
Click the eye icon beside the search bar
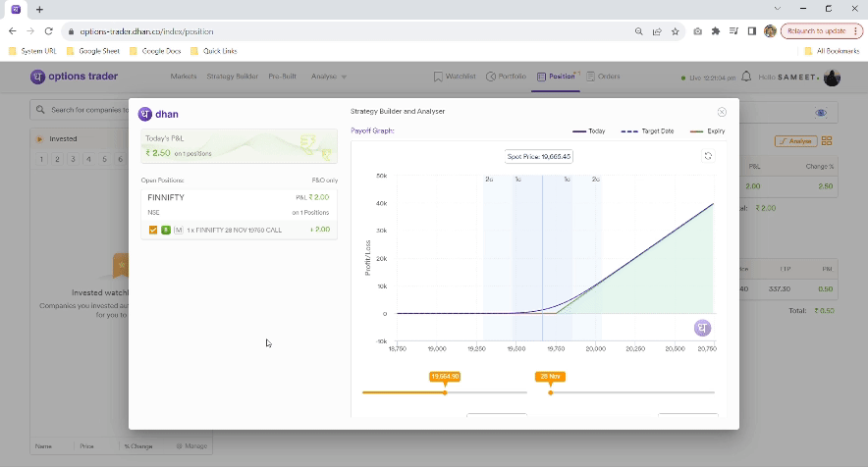pos(822,113)
